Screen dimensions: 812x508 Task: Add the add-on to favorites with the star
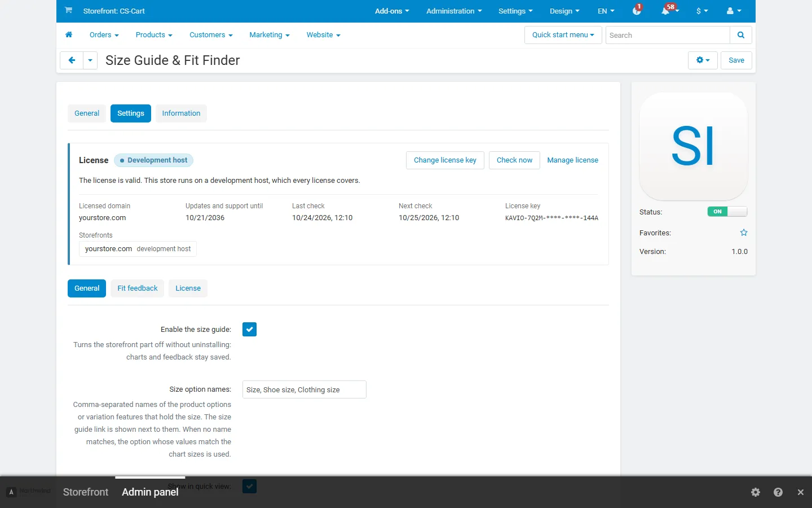pyautogui.click(x=744, y=233)
